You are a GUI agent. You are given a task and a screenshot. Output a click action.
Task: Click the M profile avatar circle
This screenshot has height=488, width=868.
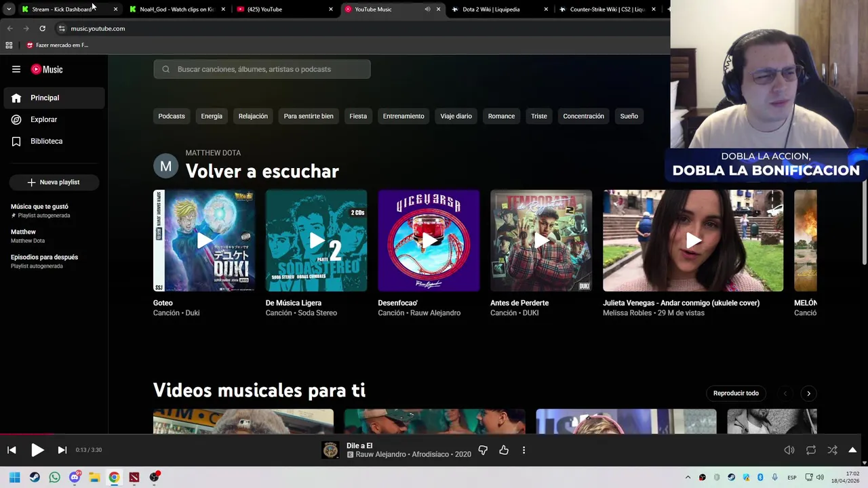tap(166, 166)
